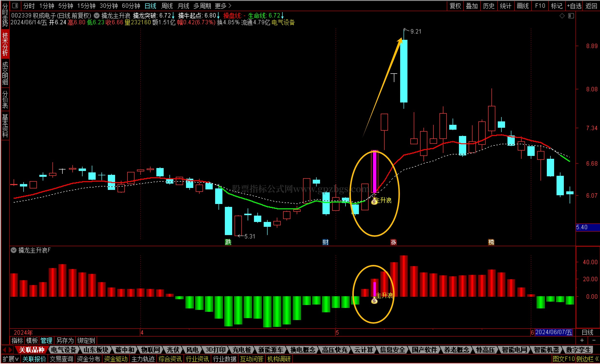Toggle the left panel layout icon

coord(15,5)
